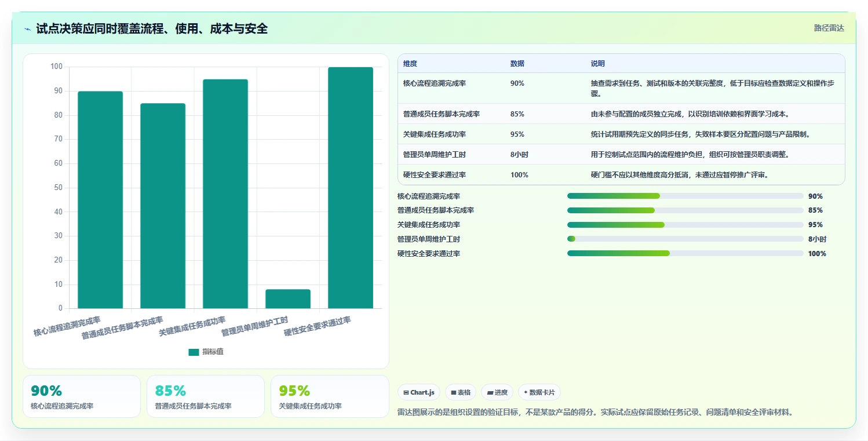Viewport: 868px width, 441px height.
Task: Click the 关键集成任务成功率 label in progress list
Action: (429, 225)
